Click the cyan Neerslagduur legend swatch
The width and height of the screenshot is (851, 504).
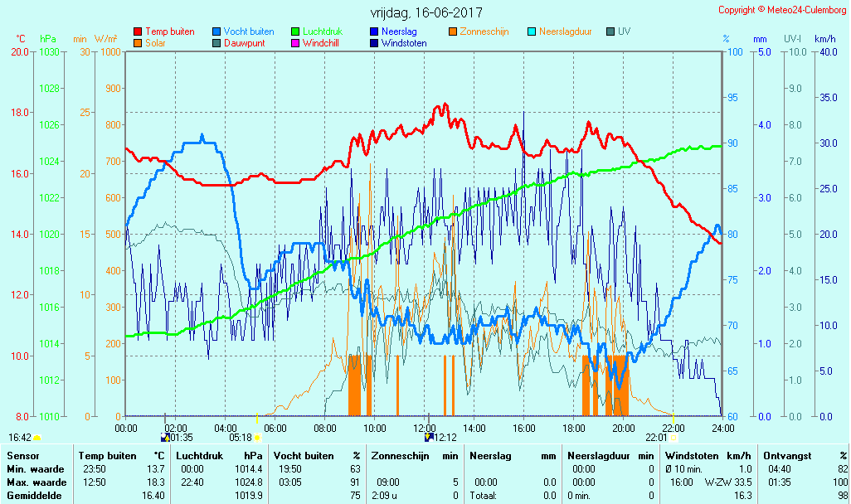click(x=532, y=32)
